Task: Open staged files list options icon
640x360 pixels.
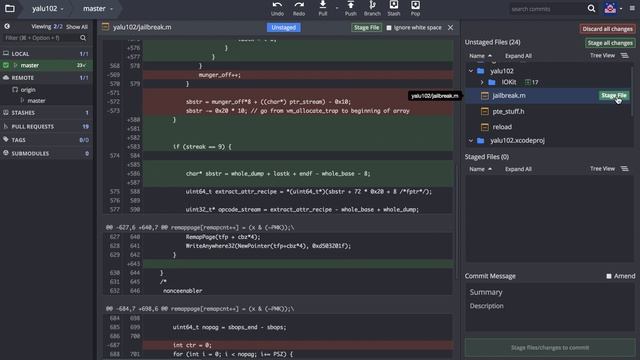Action: click(x=624, y=169)
